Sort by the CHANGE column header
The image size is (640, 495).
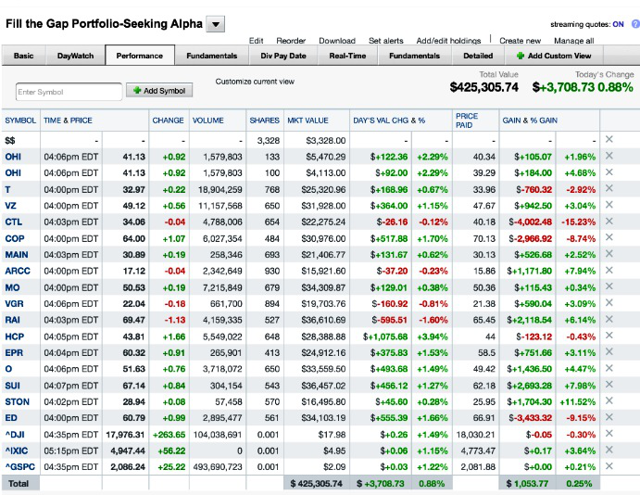[168, 120]
